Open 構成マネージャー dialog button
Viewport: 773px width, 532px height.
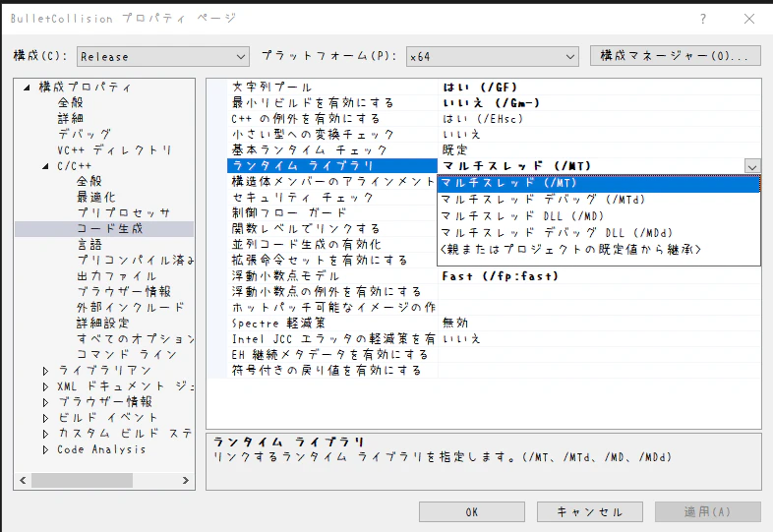675,56
